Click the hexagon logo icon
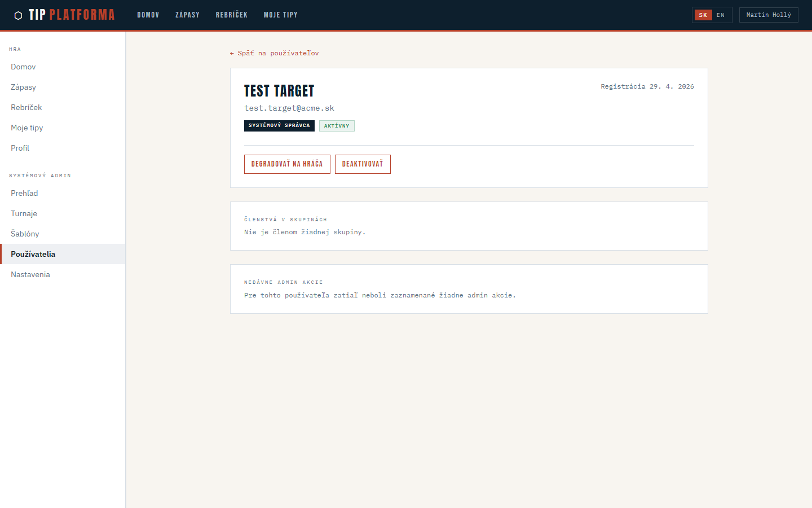 click(18, 15)
